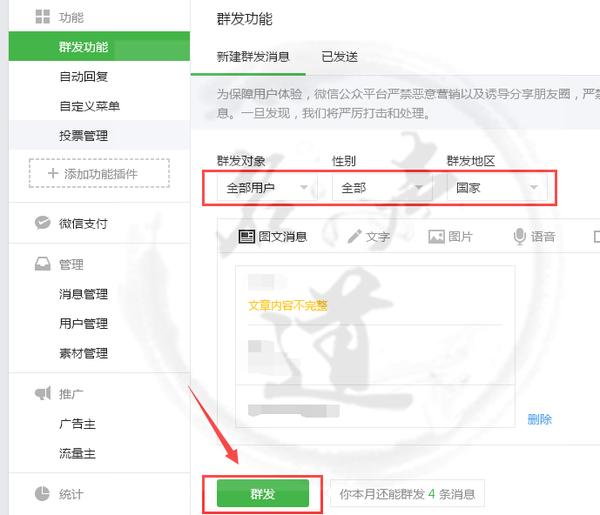Open 投票管理 in the sidebar
This screenshot has height=515, width=600.
tap(99, 135)
